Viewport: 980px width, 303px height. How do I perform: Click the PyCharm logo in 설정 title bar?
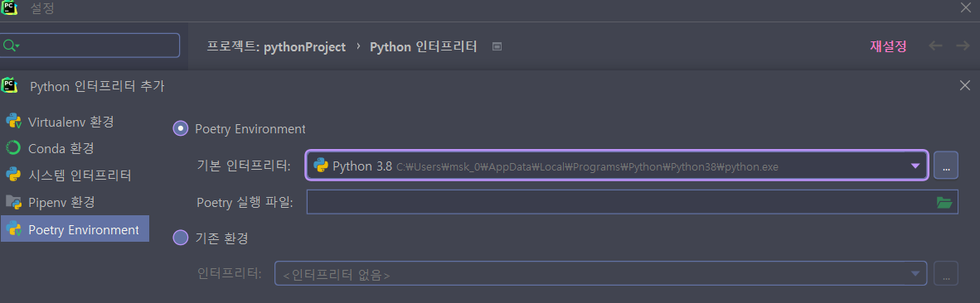tap(9, 7)
